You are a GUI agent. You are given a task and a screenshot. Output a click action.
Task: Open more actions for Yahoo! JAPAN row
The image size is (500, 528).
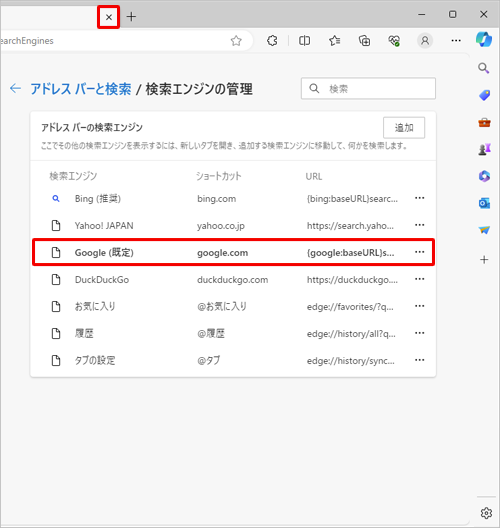(x=420, y=225)
